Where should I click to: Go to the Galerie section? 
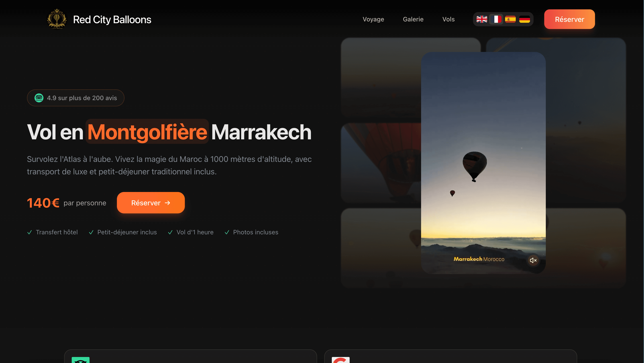[x=413, y=19]
